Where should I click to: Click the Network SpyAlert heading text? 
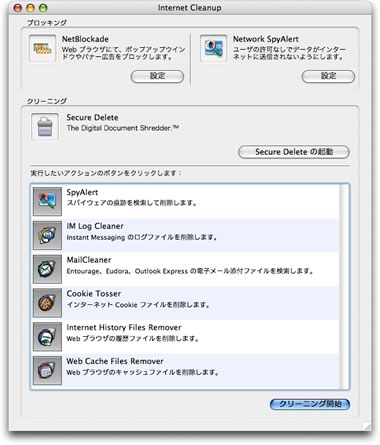(266, 39)
